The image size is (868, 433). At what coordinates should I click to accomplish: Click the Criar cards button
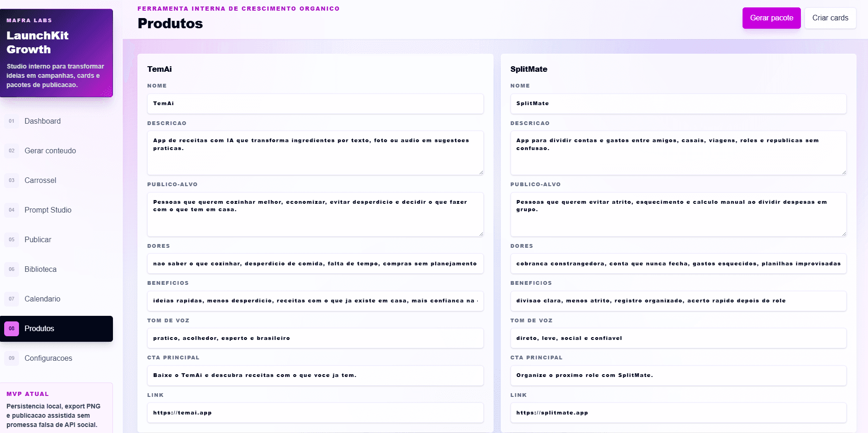coord(831,18)
